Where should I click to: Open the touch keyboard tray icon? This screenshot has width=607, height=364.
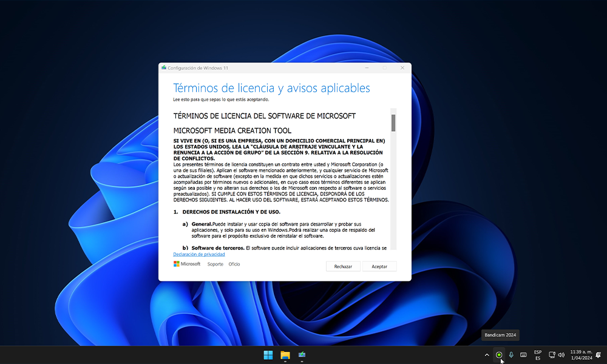(523, 355)
